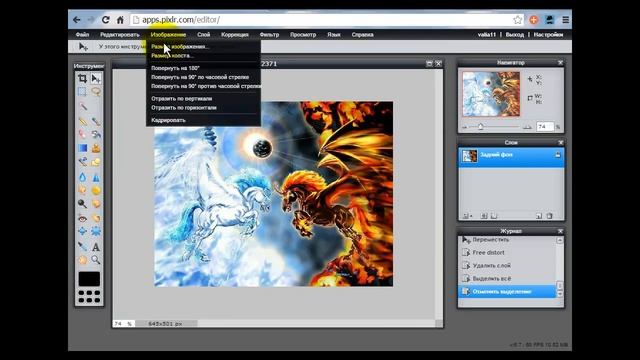Select the Smudge tool
The image size is (640, 360).
(82, 190)
